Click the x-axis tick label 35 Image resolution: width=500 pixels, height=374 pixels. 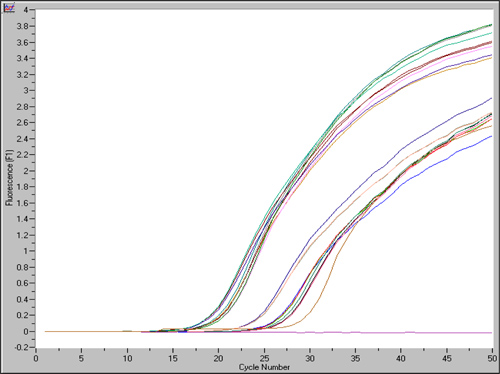355,358
